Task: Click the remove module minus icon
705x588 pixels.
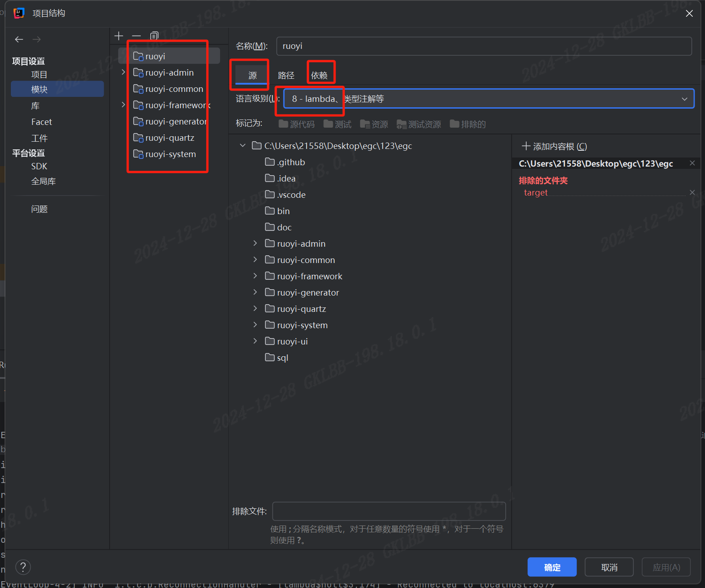Action: (x=136, y=36)
